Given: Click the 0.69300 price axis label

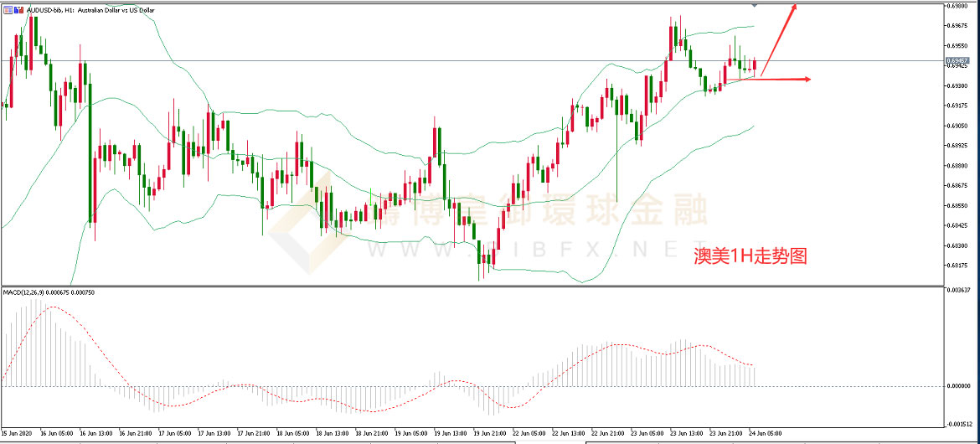Looking at the screenshot, I should [957, 85].
